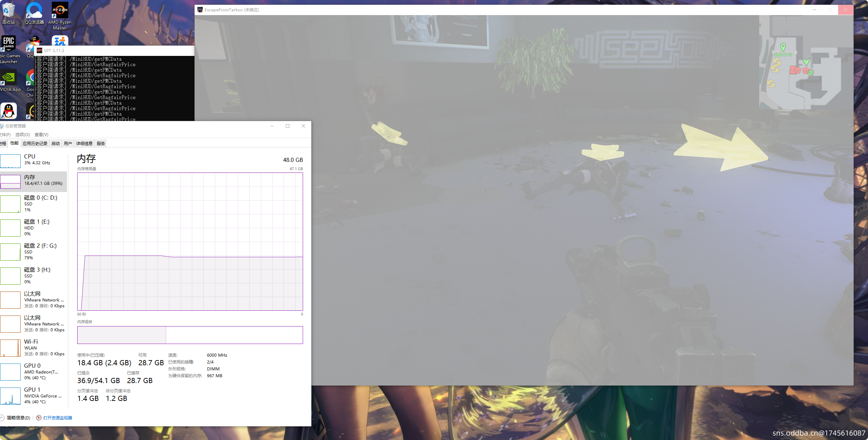
Task: Click the minimap in EscapeFromTarkov window
Action: coord(806,62)
